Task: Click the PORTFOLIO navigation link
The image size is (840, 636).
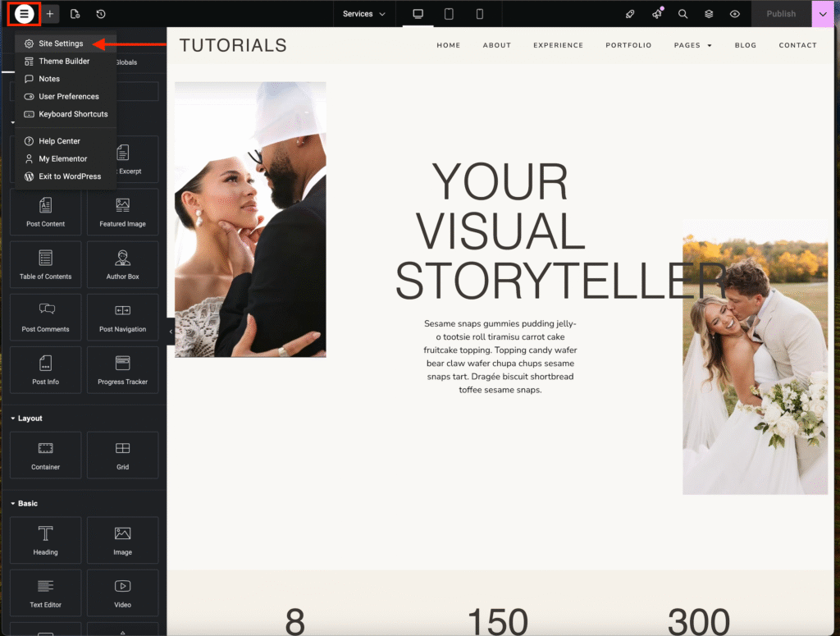Action: point(628,45)
